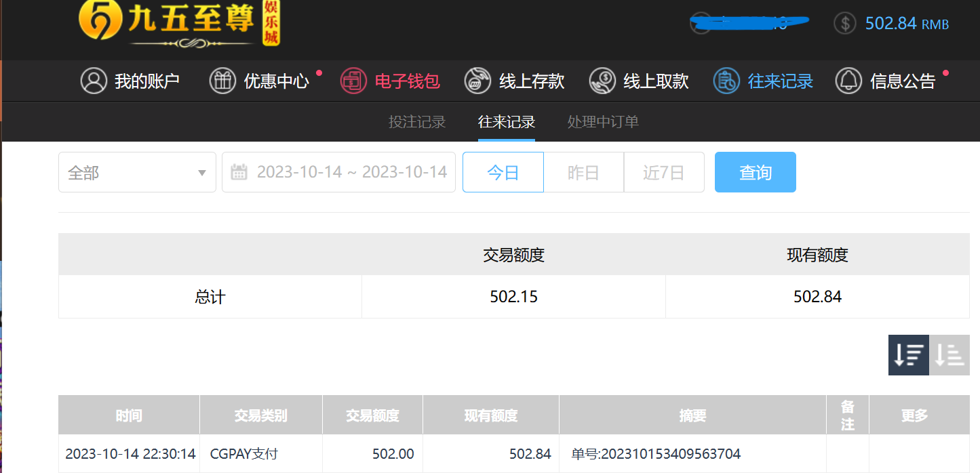Switch to 投注记录 tab
Image resolution: width=980 pixels, height=473 pixels.
tap(417, 122)
